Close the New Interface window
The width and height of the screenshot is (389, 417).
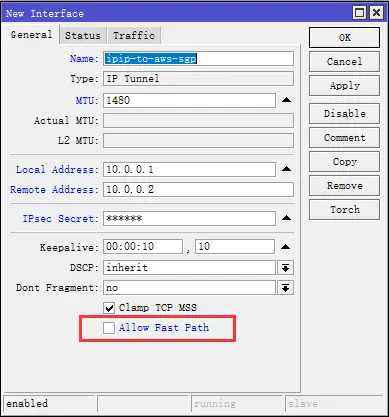pyautogui.click(x=376, y=13)
